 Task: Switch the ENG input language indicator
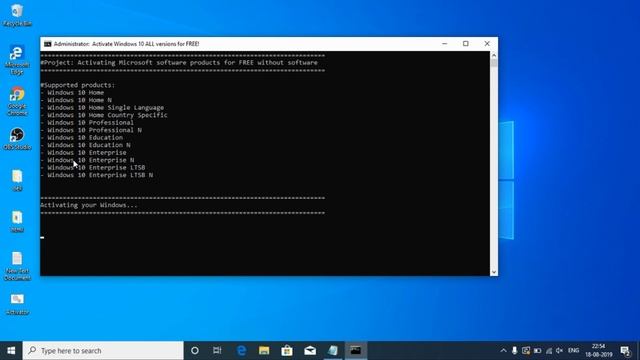[573, 351]
